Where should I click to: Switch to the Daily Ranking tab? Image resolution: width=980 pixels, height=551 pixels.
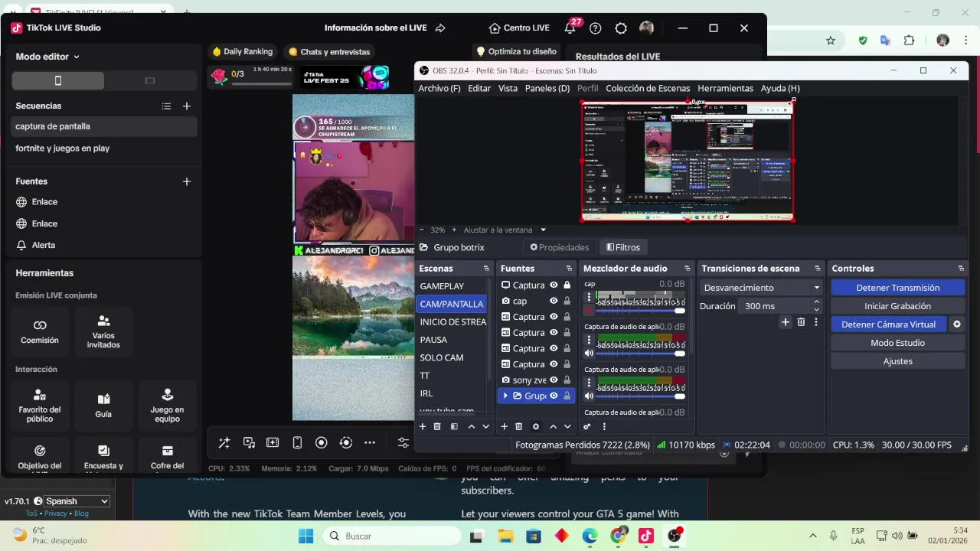point(242,51)
